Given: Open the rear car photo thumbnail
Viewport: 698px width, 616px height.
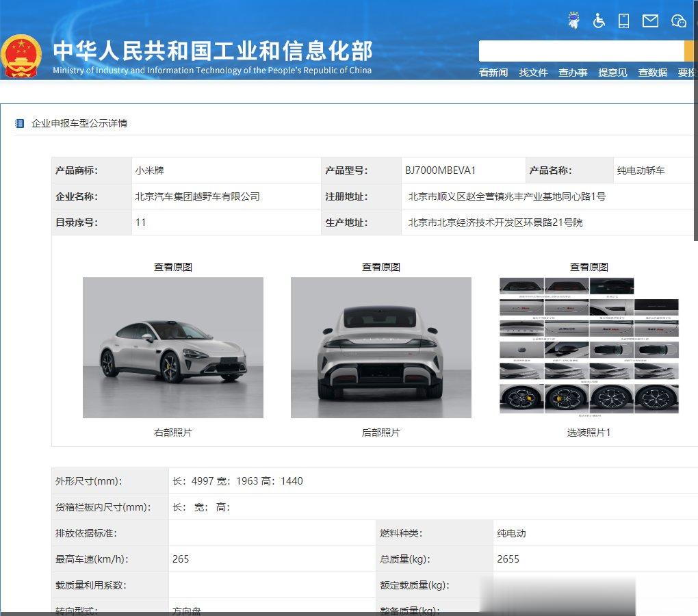Looking at the screenshot, I should (380, 348).
